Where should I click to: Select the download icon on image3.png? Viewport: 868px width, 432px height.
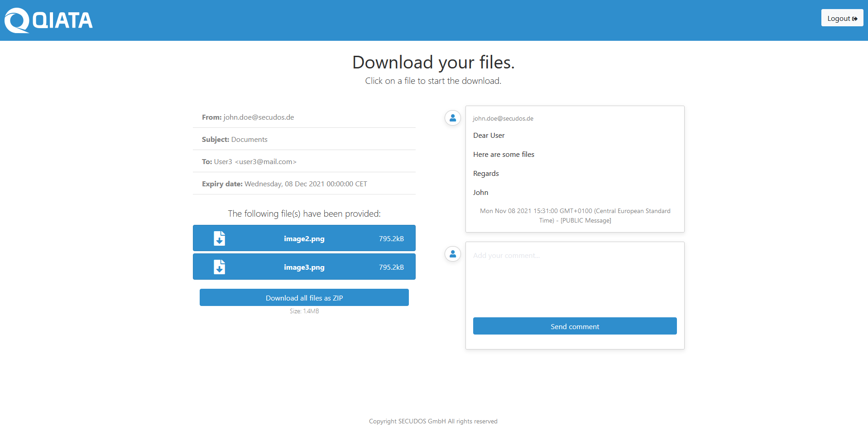tap(219, 267)
